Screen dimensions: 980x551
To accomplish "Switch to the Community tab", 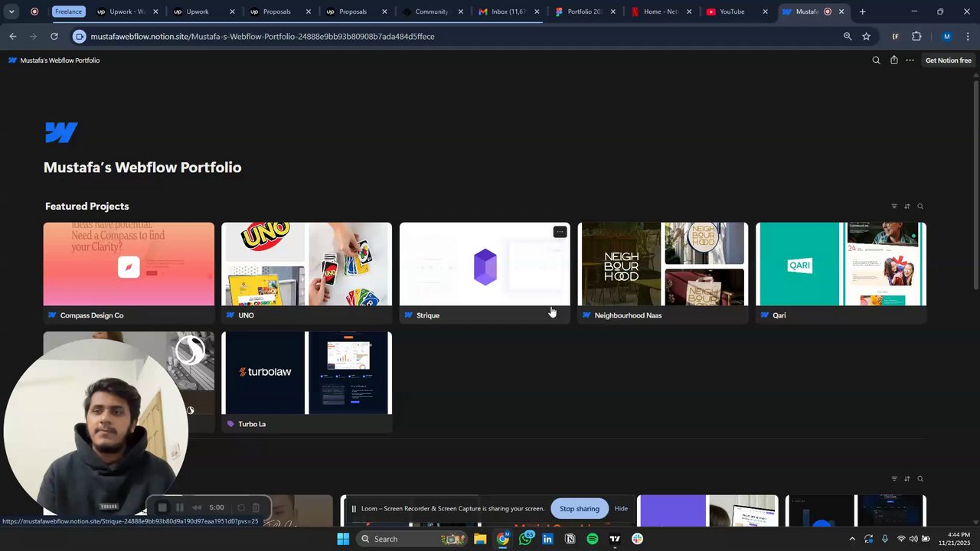I will point(432,11).
